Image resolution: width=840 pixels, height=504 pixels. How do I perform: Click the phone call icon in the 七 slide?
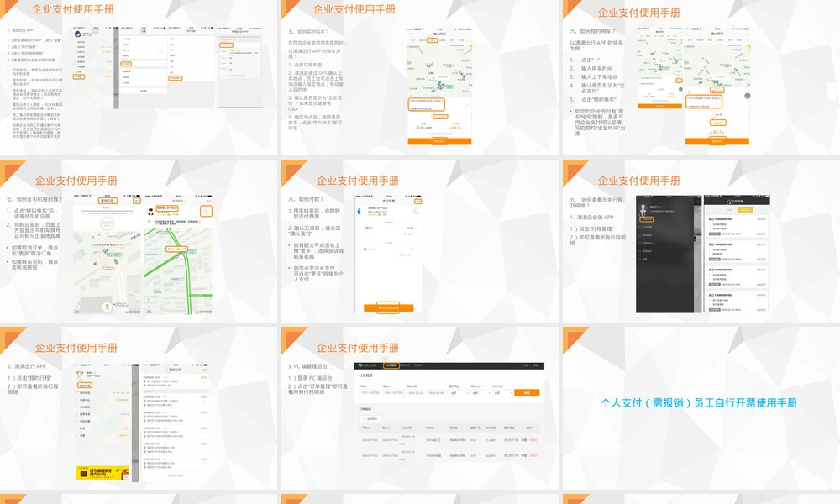point(207,211)
